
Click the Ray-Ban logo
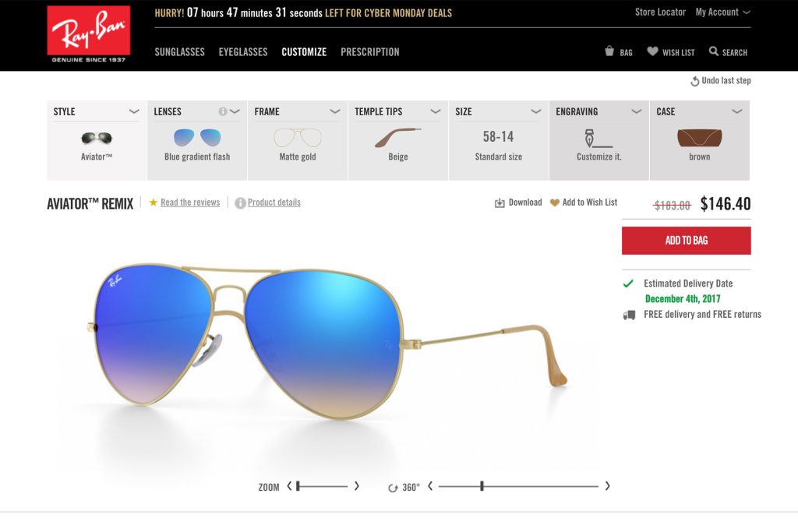(89, 34)
